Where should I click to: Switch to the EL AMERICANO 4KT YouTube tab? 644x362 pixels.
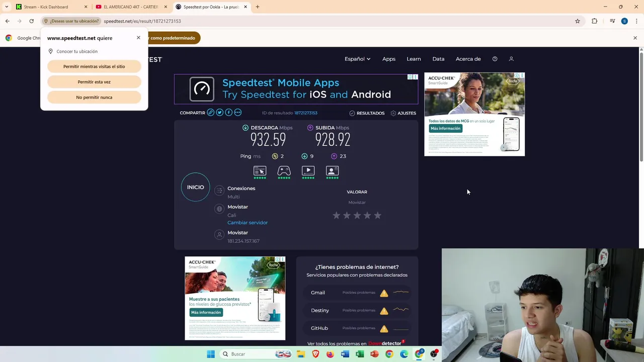(x=131, y=7)
